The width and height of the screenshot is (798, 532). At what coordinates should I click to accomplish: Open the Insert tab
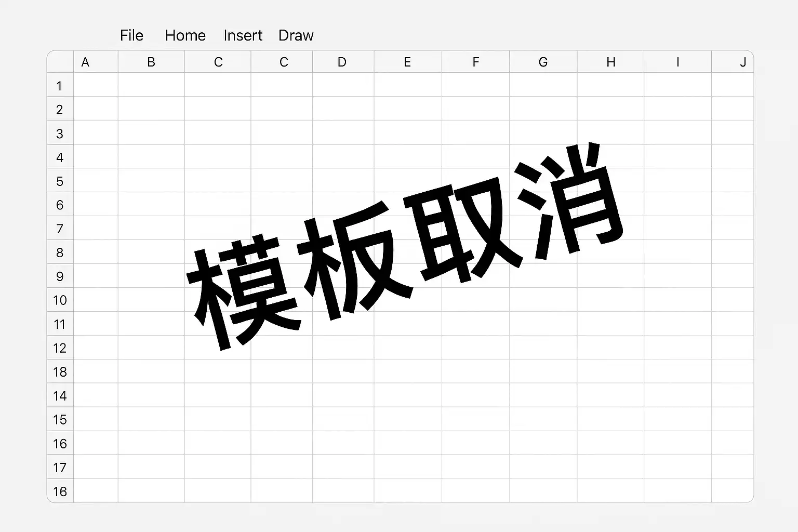(243, 35)
